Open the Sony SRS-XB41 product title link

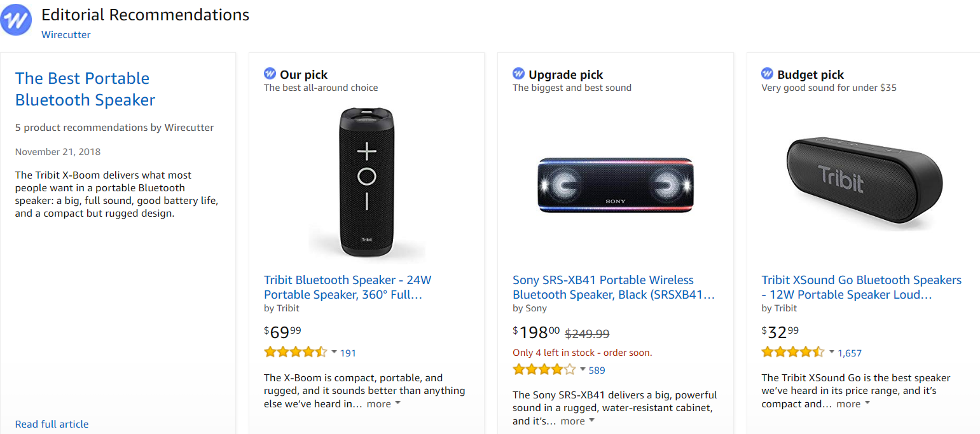point(603,287)
